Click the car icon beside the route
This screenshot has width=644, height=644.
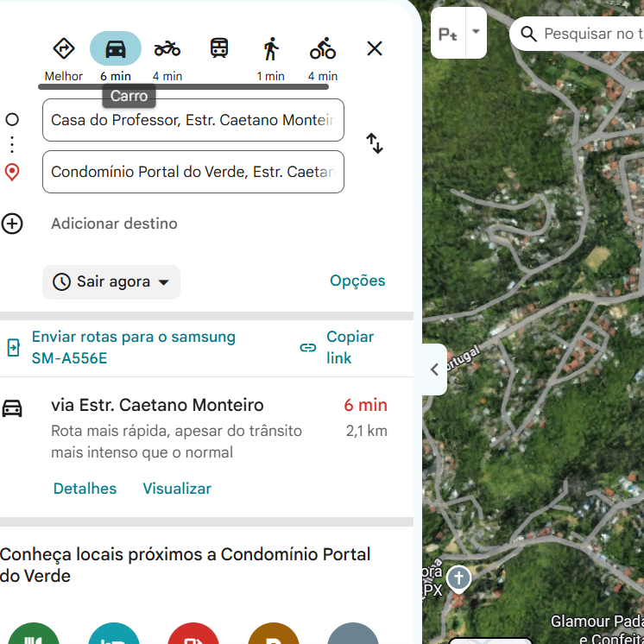pyautogui.click(x=12, y=408)
